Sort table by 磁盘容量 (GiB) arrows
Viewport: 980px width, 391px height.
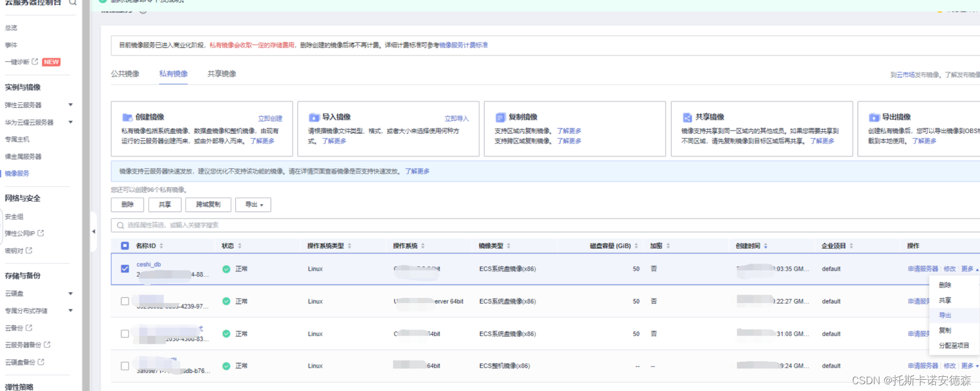[x=636, y=246]
